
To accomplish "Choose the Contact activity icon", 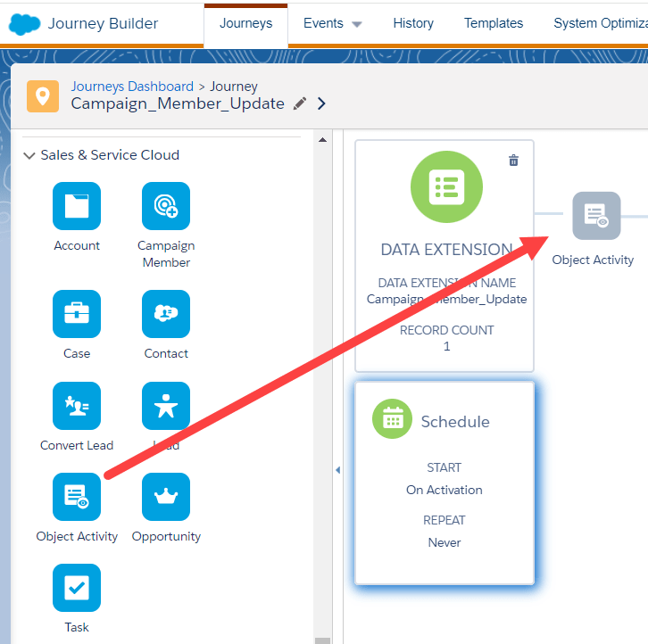I will click(x=166, y=314).
